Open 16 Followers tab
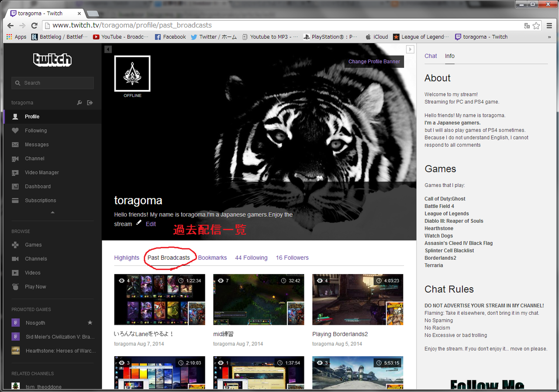559x392 pixels. click(292, 258)
